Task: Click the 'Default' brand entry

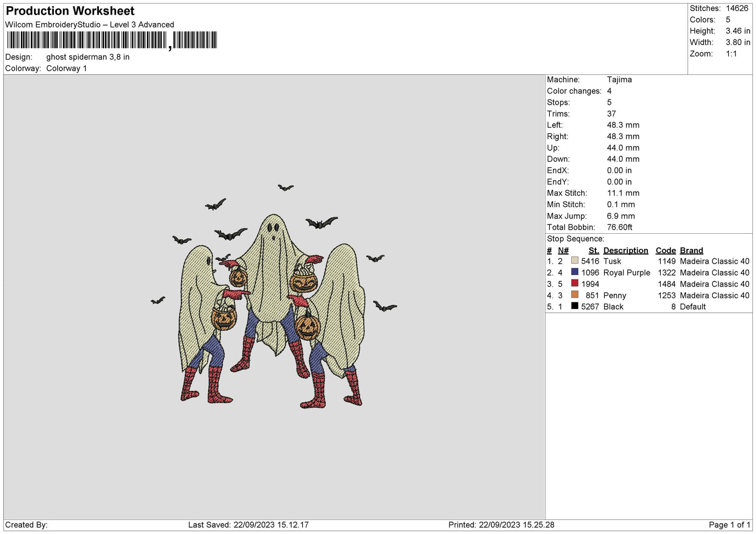Action: click(693, 307)
